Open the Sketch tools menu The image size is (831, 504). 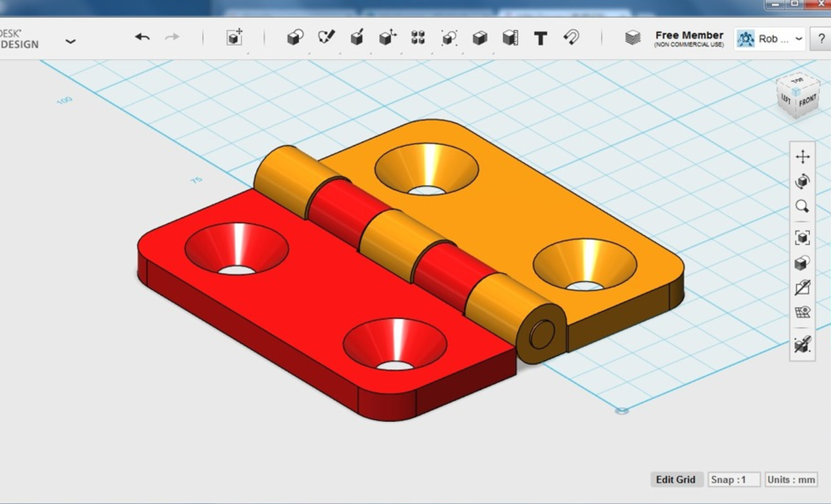(326, 37)
